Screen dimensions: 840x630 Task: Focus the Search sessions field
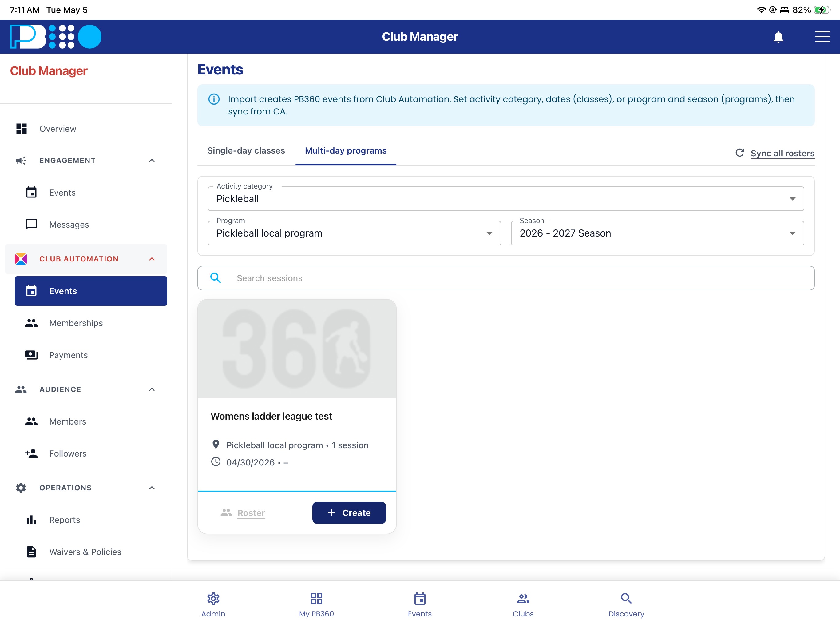click(505, 278)
